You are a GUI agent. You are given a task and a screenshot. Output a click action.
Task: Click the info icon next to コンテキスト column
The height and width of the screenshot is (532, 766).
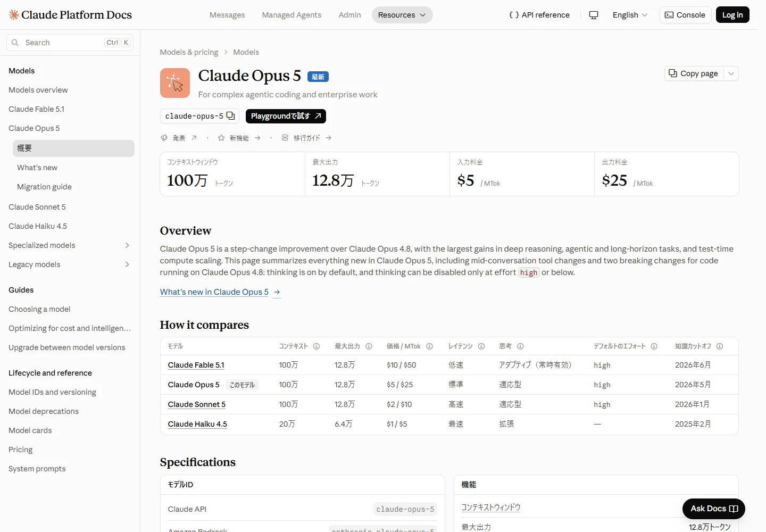[x=317, y=346]
